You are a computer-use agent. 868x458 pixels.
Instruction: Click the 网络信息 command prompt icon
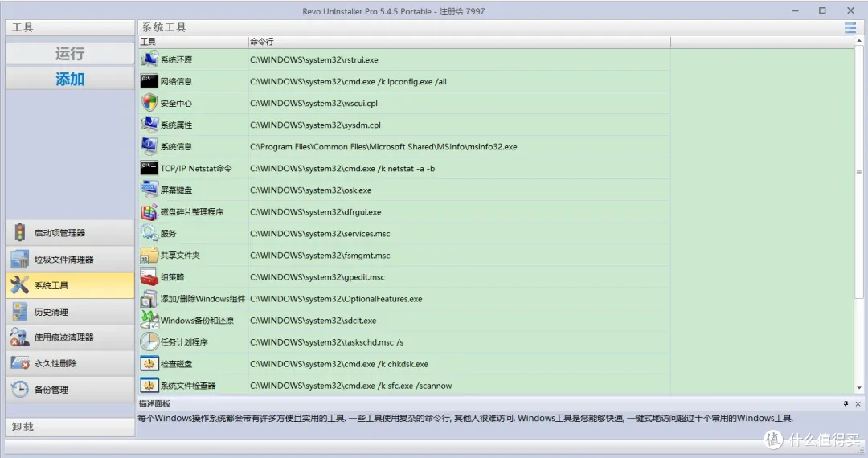[149, 81]
